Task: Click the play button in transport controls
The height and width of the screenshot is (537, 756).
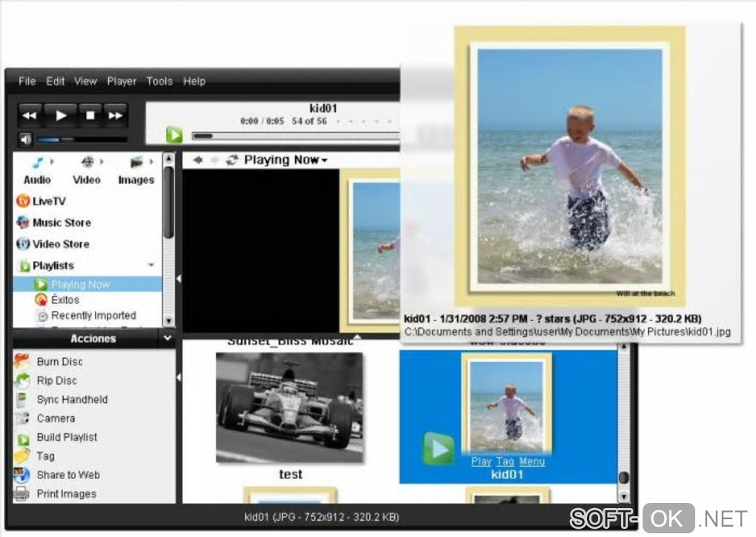Action: pyautogui.click(x=60, y=115)
